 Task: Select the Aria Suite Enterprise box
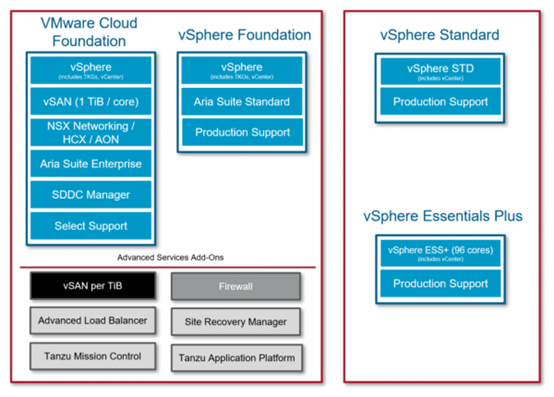coord(91,164)
